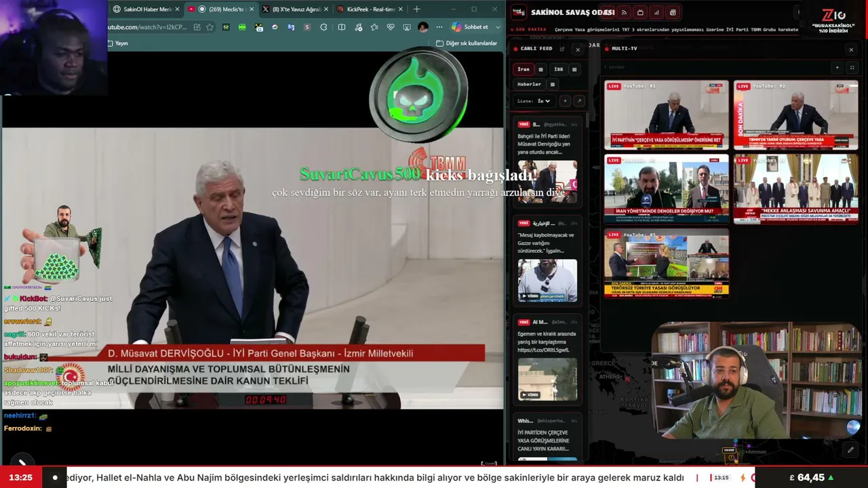868x488 pixels.
Task: Open the YouTube #5 Terörsüz Türkiye stream
Action: pyautogui.click(x=667, y=263)
